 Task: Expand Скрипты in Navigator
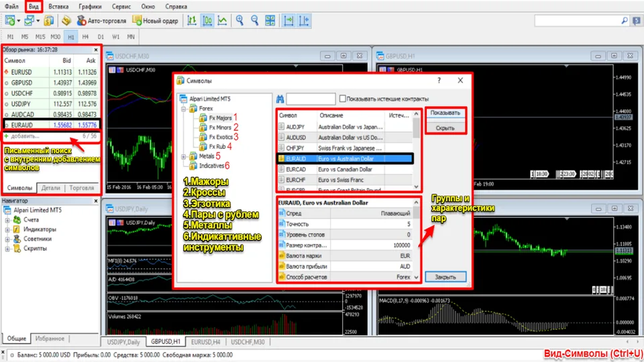coord(7,248)
